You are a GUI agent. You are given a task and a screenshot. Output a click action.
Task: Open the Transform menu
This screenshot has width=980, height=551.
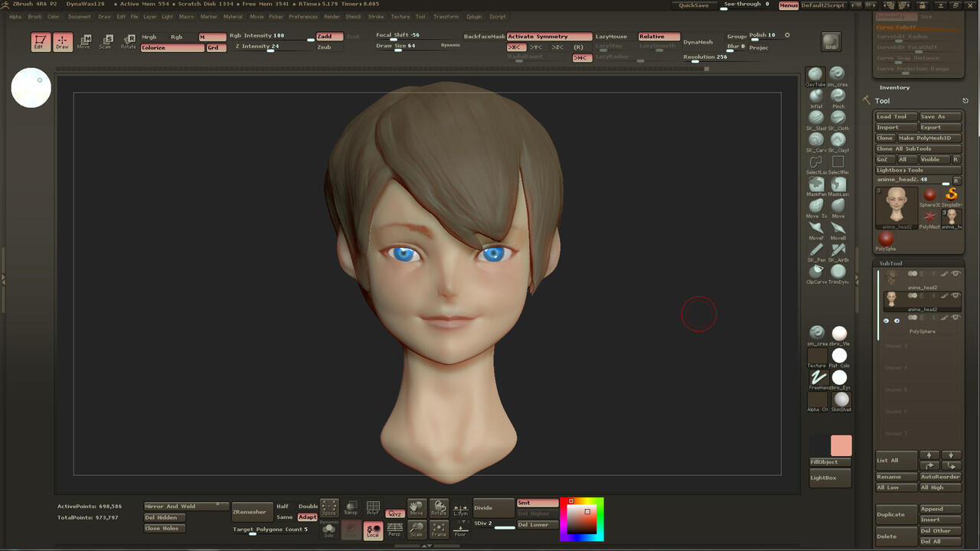point(446,16)
